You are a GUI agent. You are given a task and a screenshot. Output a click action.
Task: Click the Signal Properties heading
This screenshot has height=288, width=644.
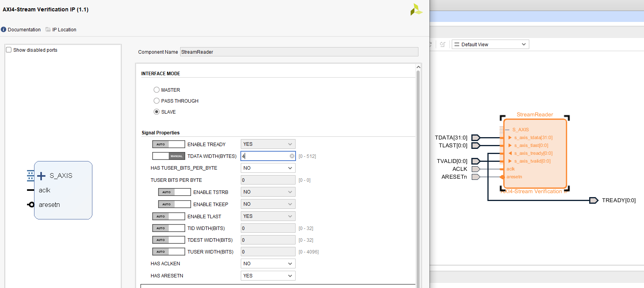coord(161,133)
